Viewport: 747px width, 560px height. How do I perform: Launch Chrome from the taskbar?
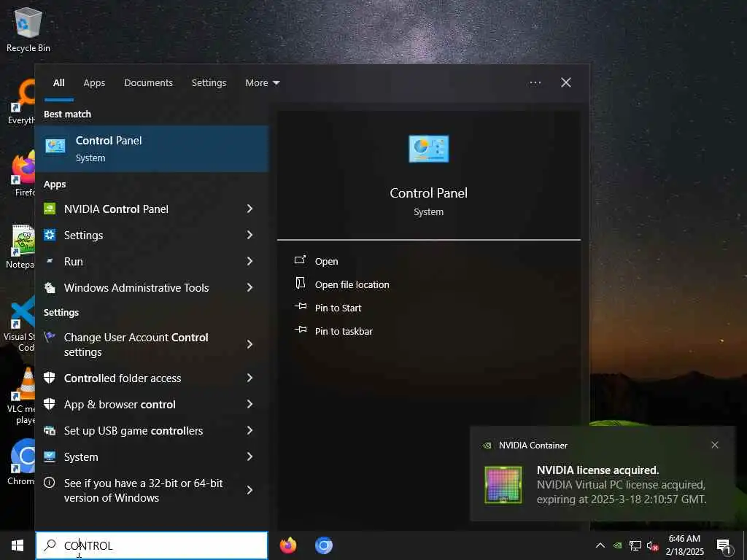pos(323,545)
